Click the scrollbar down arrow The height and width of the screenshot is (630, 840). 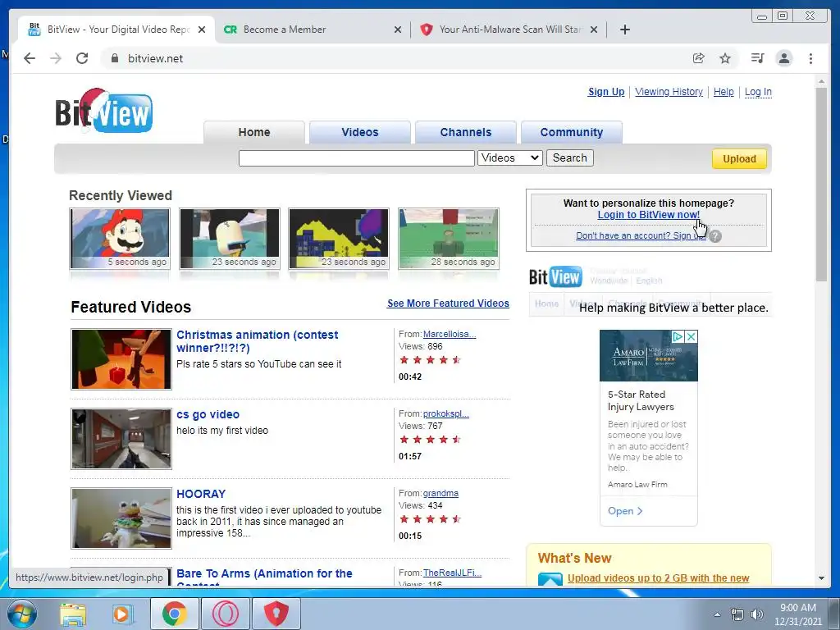[821, 578]
